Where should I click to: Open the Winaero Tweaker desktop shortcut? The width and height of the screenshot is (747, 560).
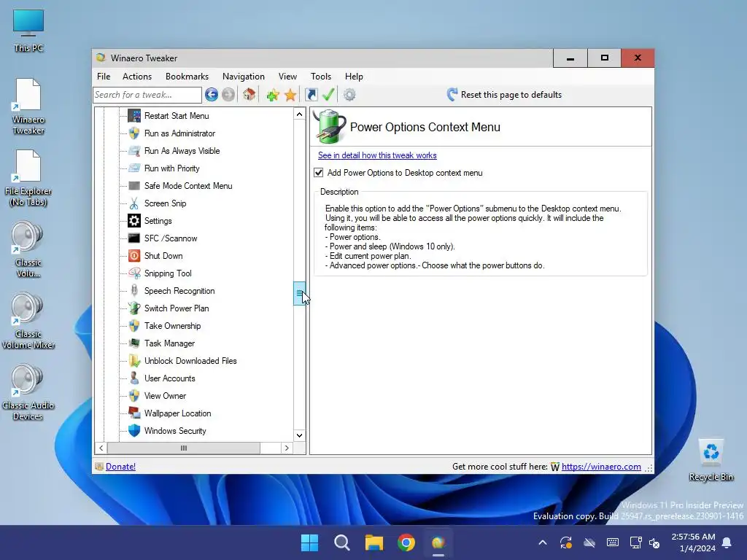(x=28, y=106)
